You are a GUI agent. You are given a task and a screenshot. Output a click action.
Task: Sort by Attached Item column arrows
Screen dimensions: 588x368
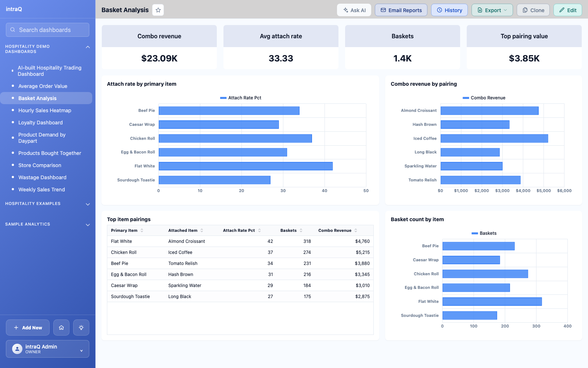point(202,230)
